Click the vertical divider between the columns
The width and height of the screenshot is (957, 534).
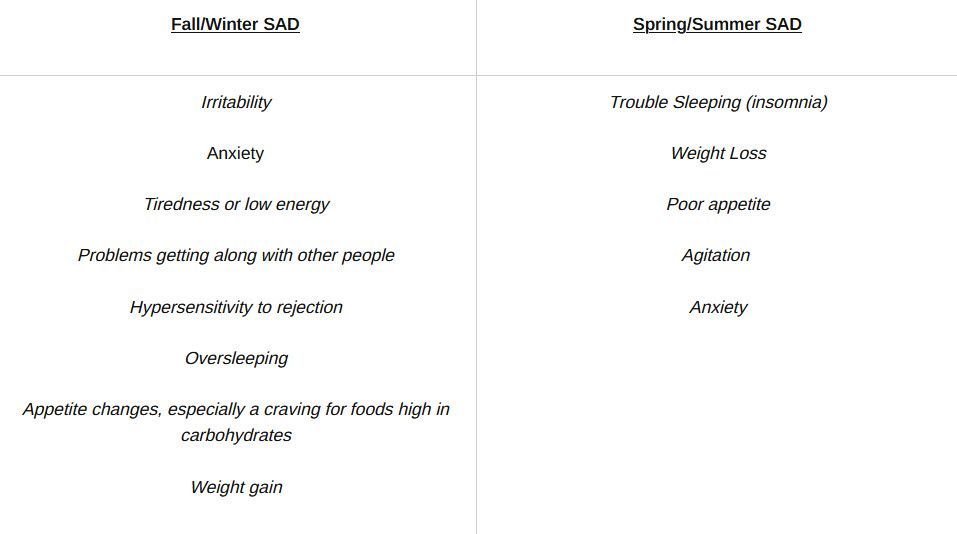(x=477, y=267)
